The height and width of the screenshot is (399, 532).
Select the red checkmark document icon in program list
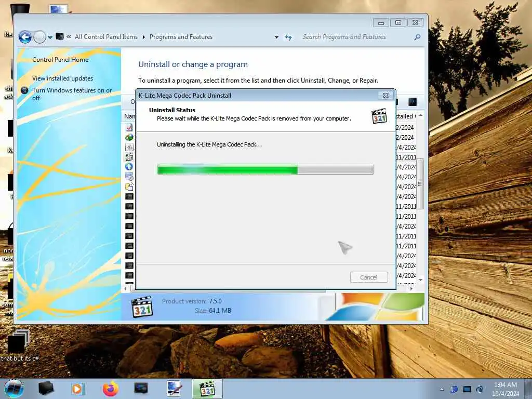pos(129,127)
